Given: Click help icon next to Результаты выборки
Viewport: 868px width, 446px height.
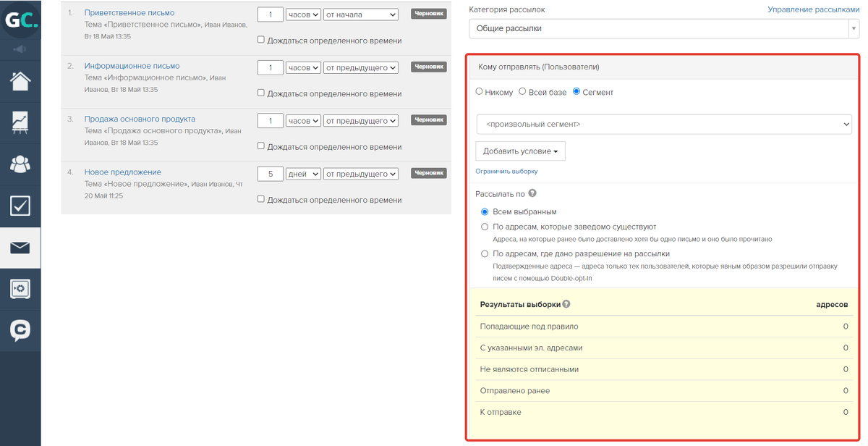Looking at the screenshot, I should pos(566,304).
